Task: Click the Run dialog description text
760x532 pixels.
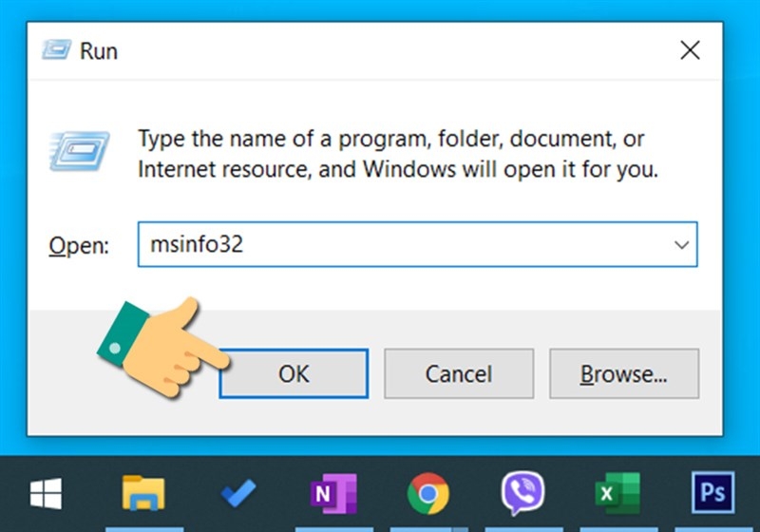Action: tap(397, 154)
